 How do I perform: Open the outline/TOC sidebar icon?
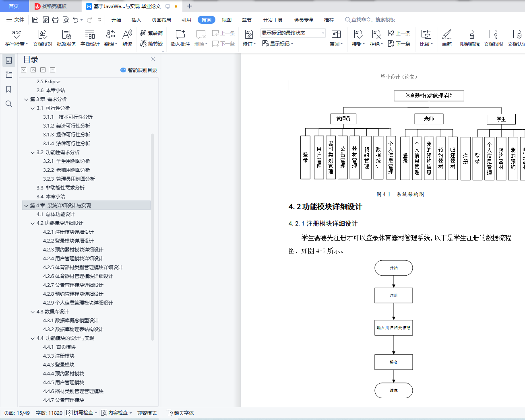(x=8, y=60)
